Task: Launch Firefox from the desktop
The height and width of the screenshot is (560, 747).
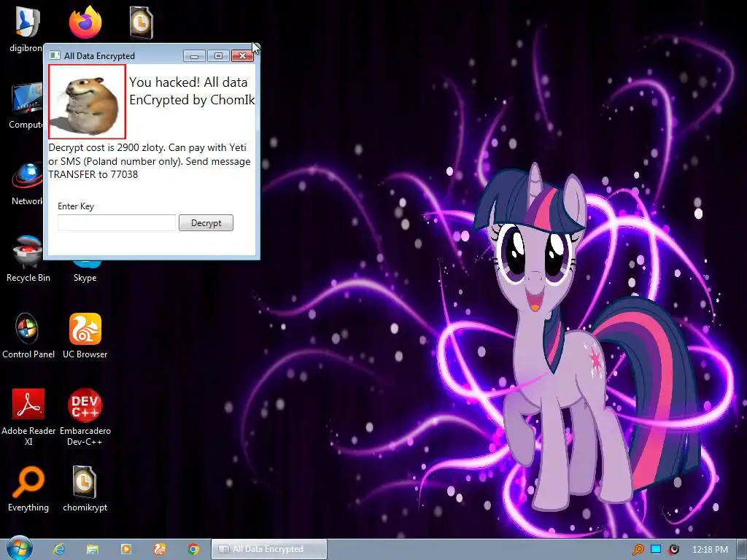Action: [x=85, y=22]
